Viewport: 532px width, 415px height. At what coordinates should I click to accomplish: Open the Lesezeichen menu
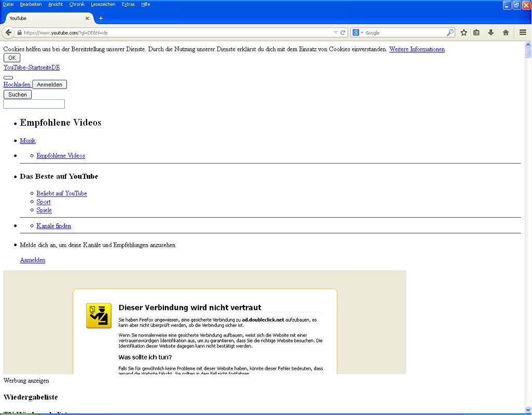point(103,4)
